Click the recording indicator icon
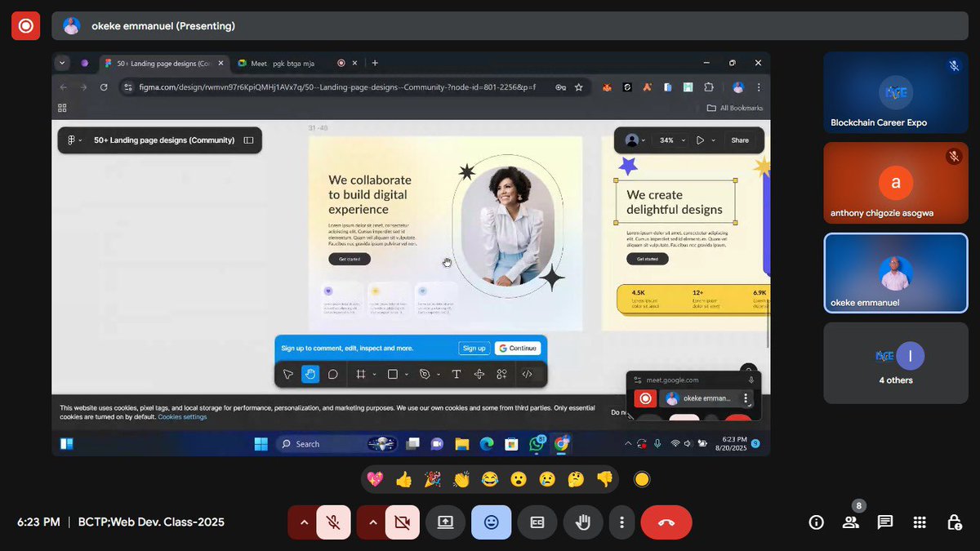The image size is (980, 551). pyautogui.click(x=25, y=25)
